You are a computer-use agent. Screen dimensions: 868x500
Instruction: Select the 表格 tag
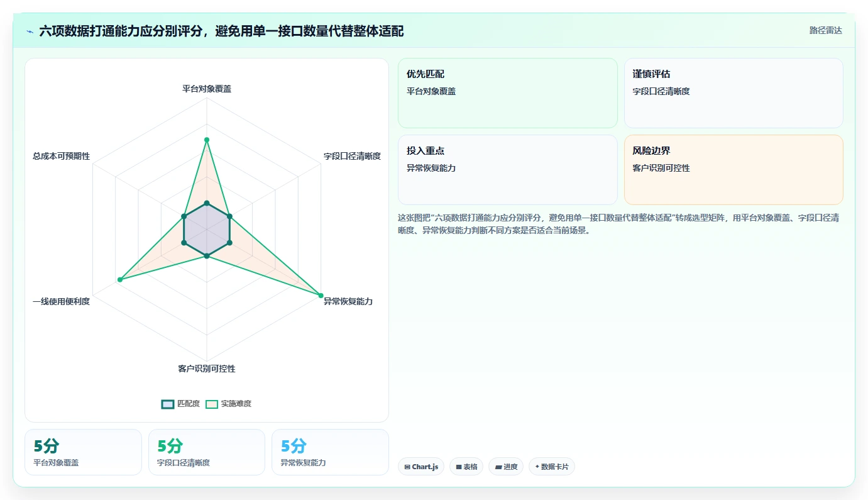[x=466, y=467]
